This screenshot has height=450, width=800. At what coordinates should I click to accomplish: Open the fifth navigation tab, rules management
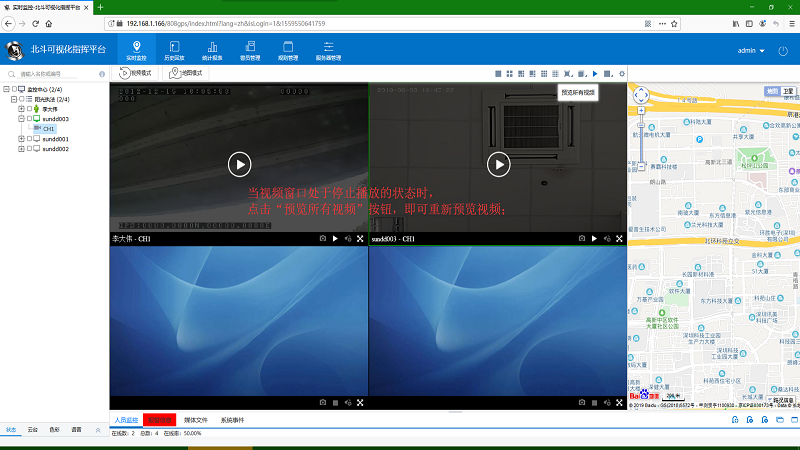288,51
